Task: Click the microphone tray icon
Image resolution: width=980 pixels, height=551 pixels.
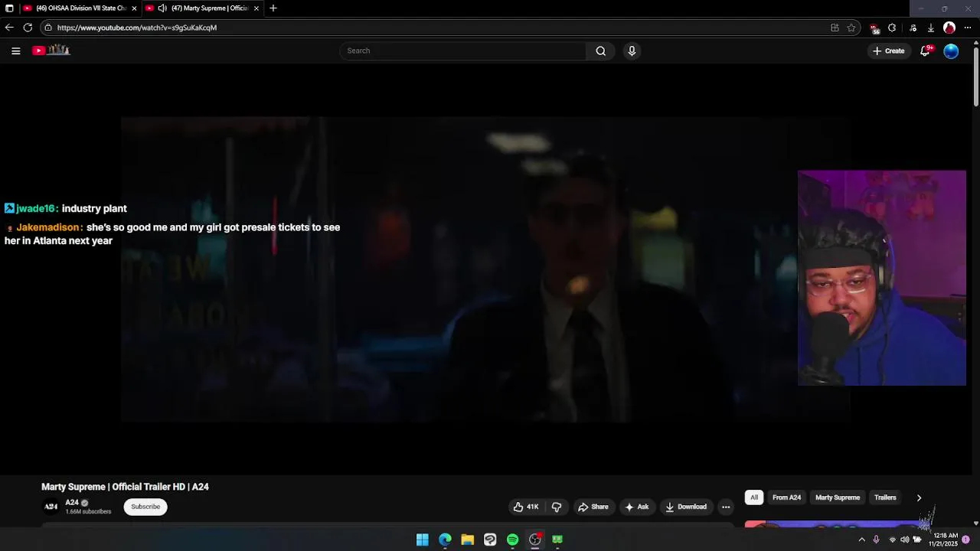Action: (x=876, y=540)
